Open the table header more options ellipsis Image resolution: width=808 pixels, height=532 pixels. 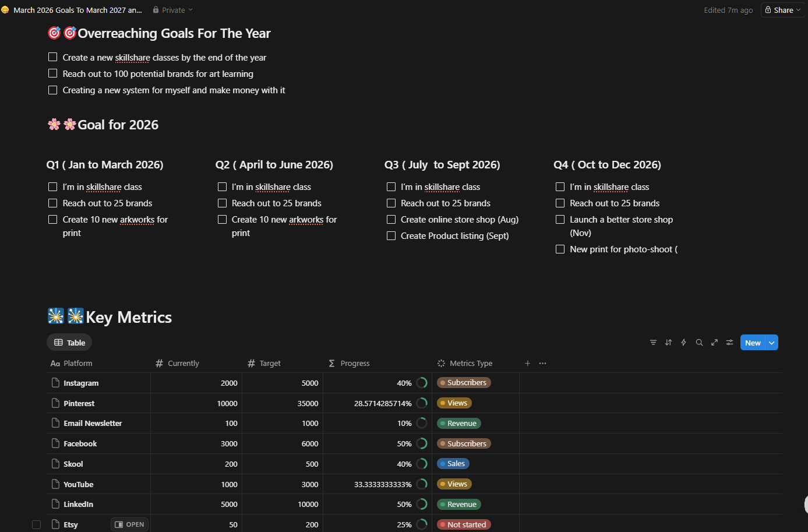[x=542, y=363]
